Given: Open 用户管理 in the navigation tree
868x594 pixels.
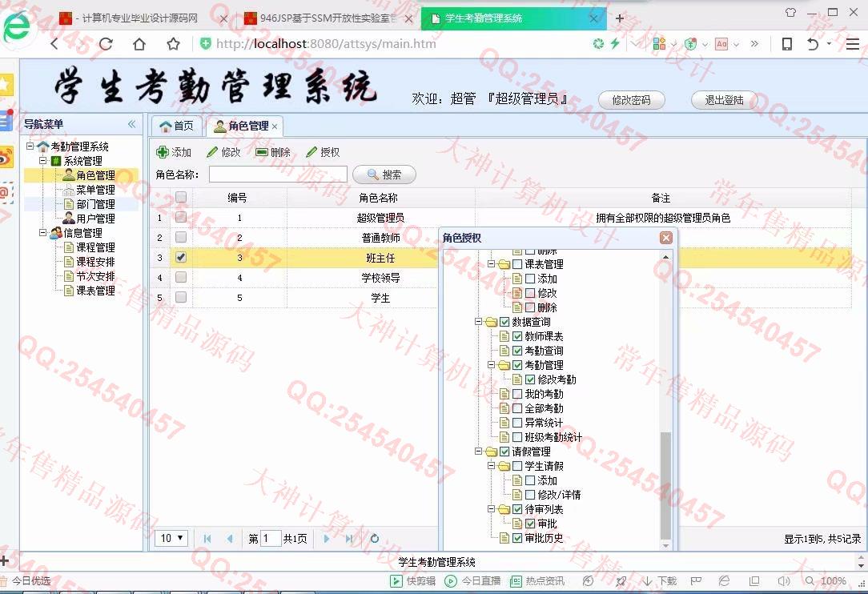Looking at the screenshot, I should point(95,219).
